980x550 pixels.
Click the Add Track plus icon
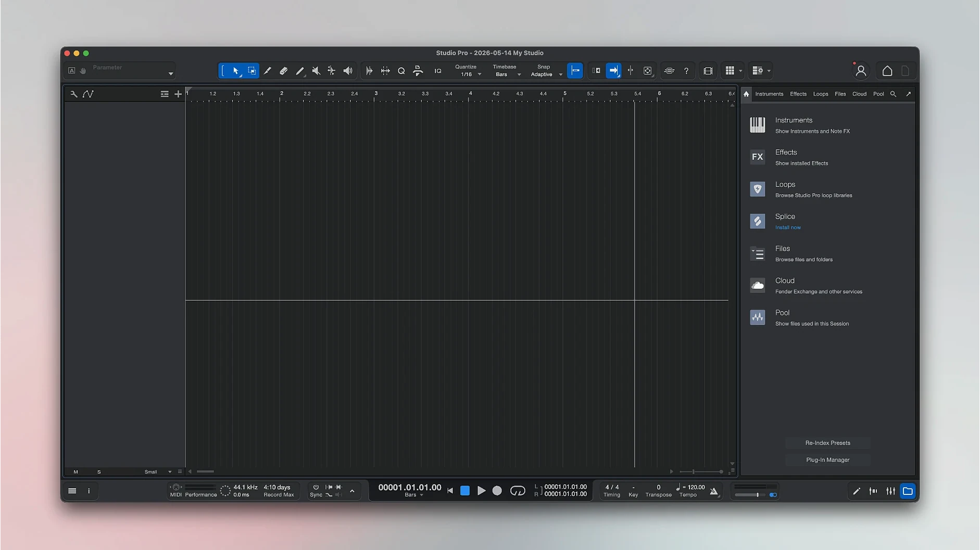(x=178, y=94)
